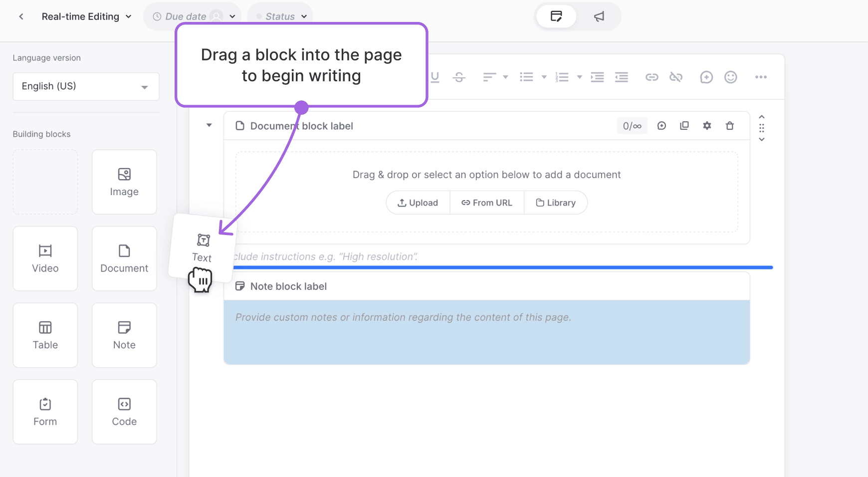Select the Form building block
Screen dimensions: 868x477
click(x=45, y=412)
